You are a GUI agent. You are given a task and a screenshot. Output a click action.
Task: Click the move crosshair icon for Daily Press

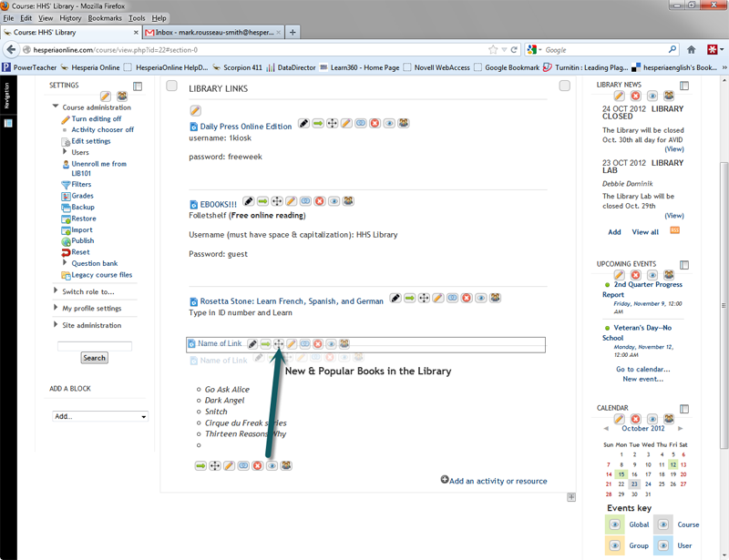tap(332, 123)
